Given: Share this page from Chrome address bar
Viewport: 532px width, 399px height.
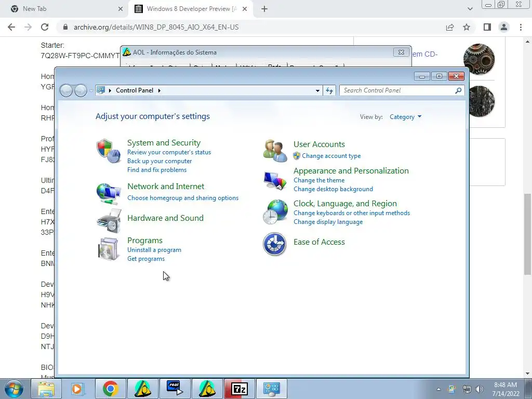Looking at the screenshot, I should coord(450,27).
